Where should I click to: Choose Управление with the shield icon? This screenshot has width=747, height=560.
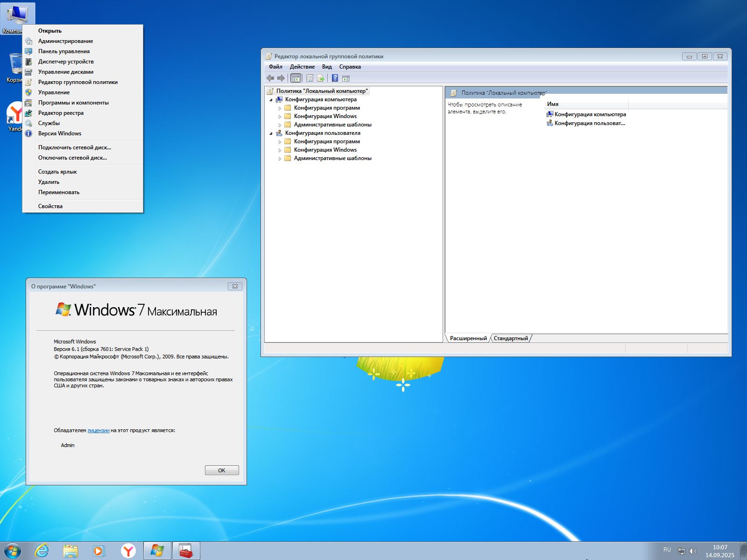(83, 92)
